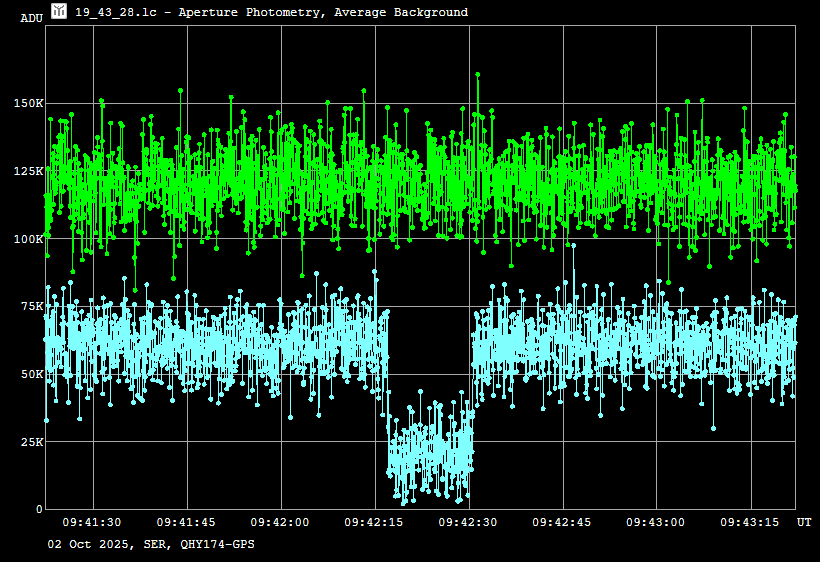Select the 09:42:15 time tick label
The height and width of the screenshot is (562, 820).
[x=374, y=522]
